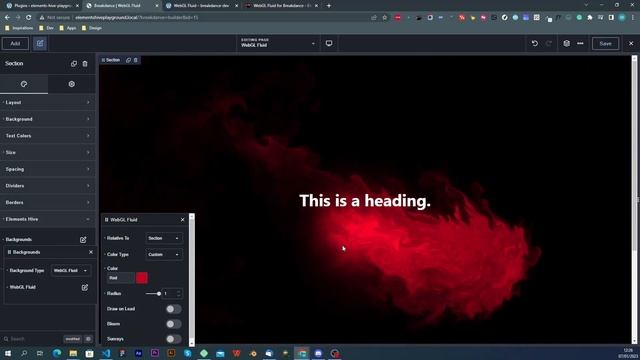Open the Color Type dropdown
The height and width of the screenshot is (360, 640).
[x=164, y=254]
